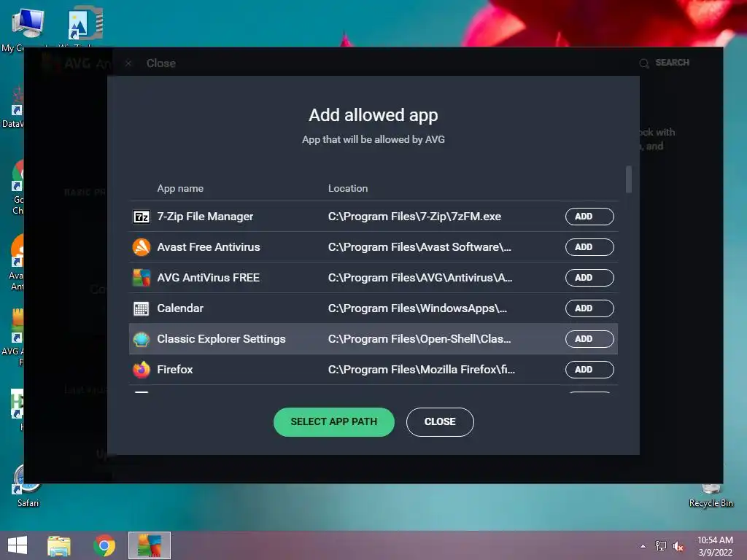Click the 7-Zip File Manager app icon
Screen dimensions: 747x560
point(141,217)
